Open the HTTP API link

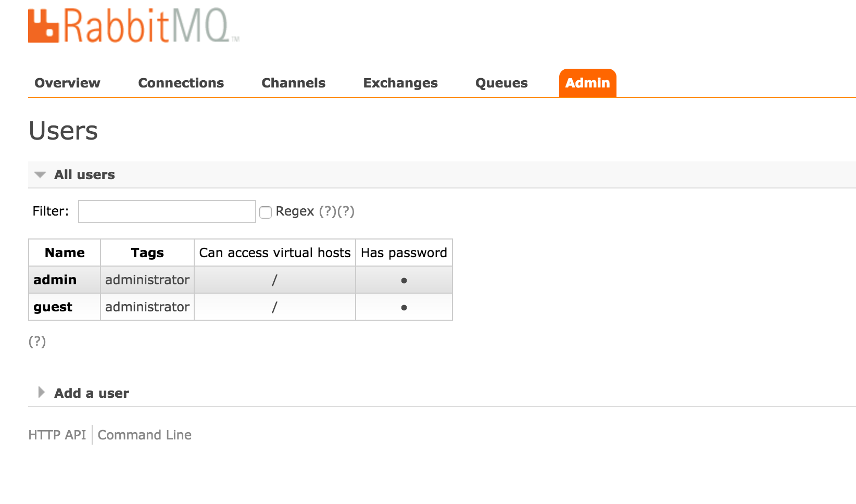[x=57, y=435]
